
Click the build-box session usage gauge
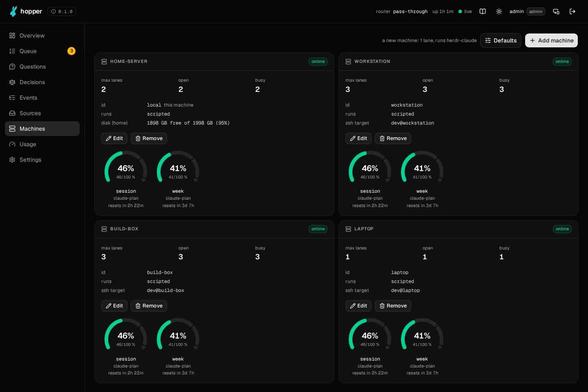tap(126, 335)
